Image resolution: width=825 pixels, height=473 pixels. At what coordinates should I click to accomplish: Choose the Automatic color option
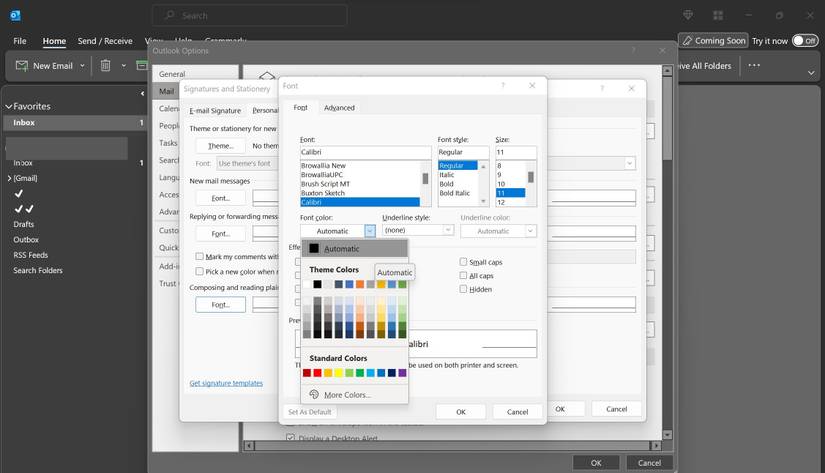pos(355,248)
